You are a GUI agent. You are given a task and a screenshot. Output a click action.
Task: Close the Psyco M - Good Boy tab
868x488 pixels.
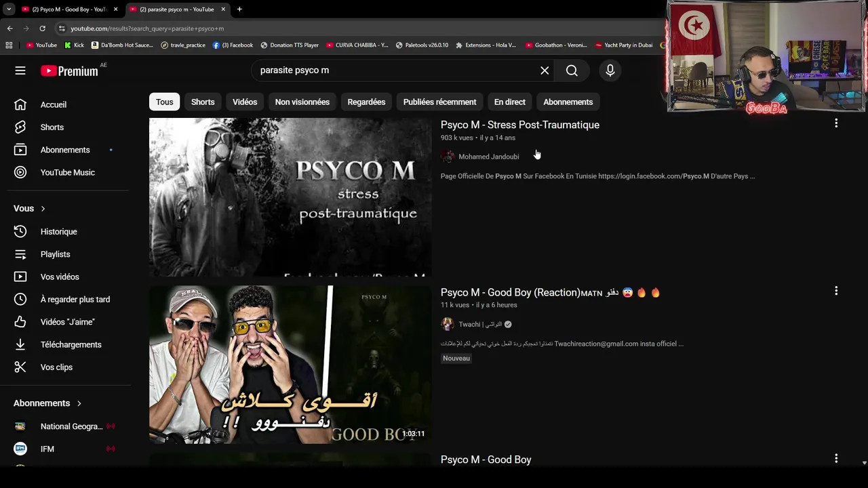pyautogui.click(x=116, y=9)
